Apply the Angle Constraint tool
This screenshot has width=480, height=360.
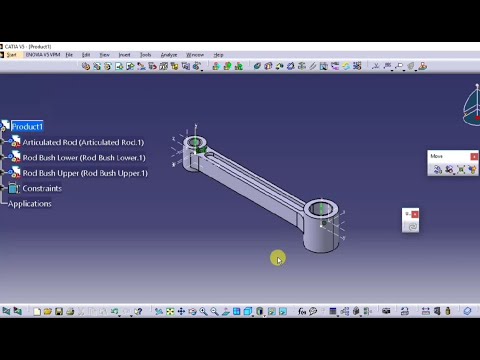pos(290,66)
